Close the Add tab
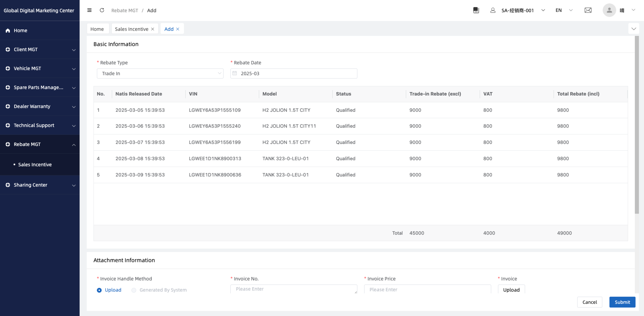 pos(178,29)
